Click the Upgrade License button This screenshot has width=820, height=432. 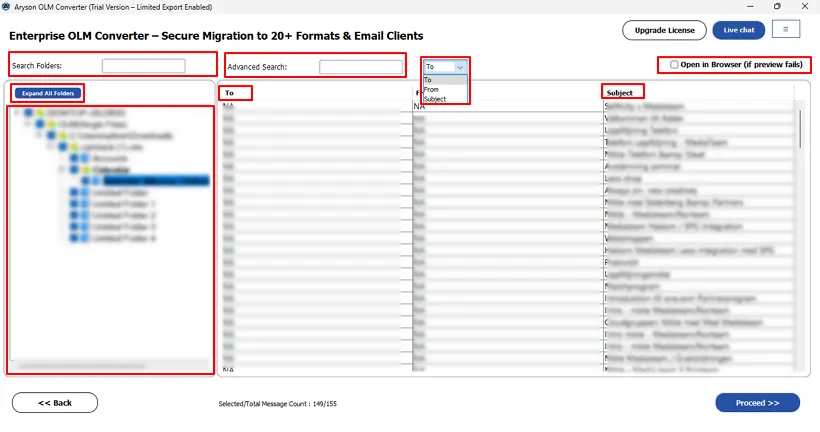664,30
